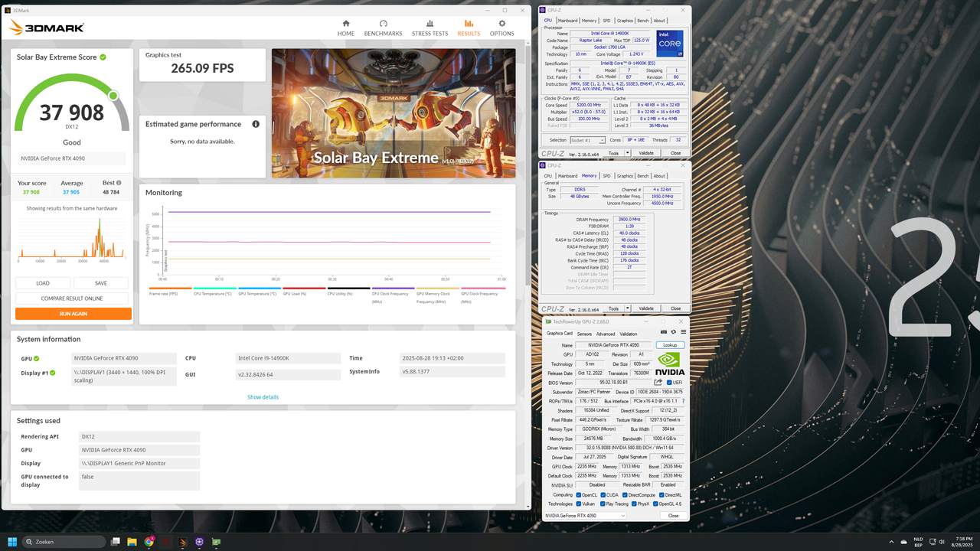Open Validation tab in GPU-Z
Screen dimensions: 980x551
(628, 334)
